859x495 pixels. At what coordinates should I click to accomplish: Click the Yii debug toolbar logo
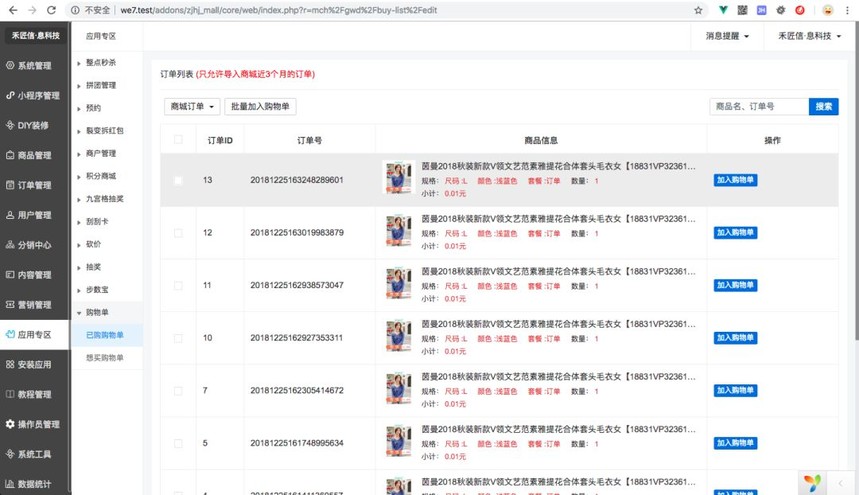[x=812, y=483]
